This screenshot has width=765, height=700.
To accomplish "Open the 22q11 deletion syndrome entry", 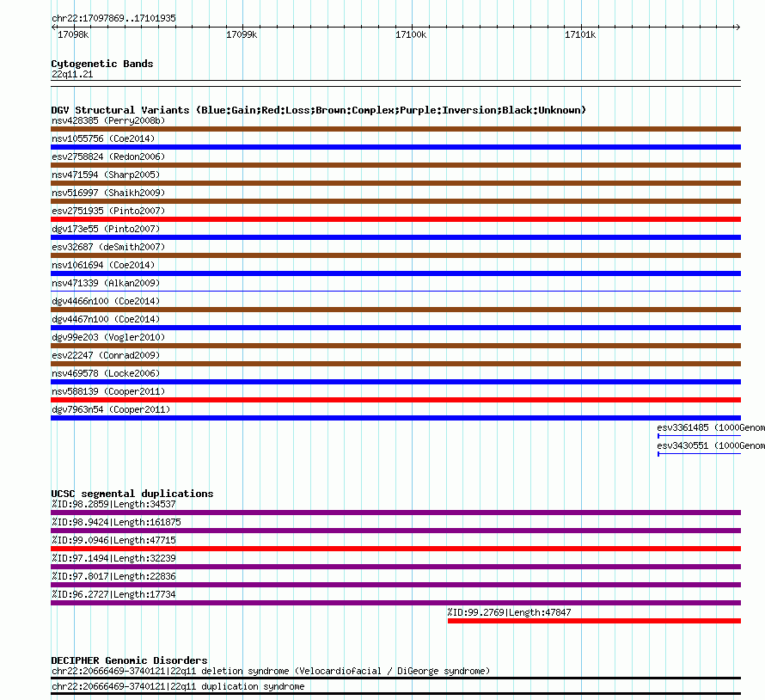I will pos(271,671).
